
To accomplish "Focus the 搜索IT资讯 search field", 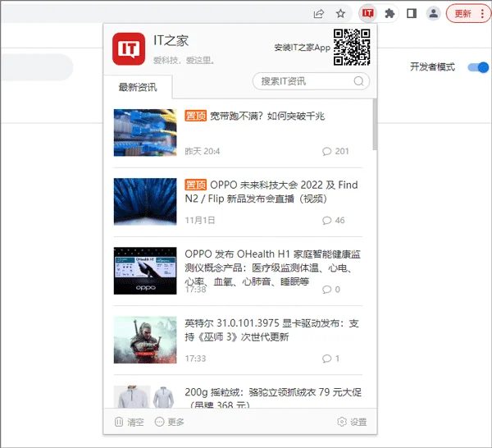I will [311, 81].
